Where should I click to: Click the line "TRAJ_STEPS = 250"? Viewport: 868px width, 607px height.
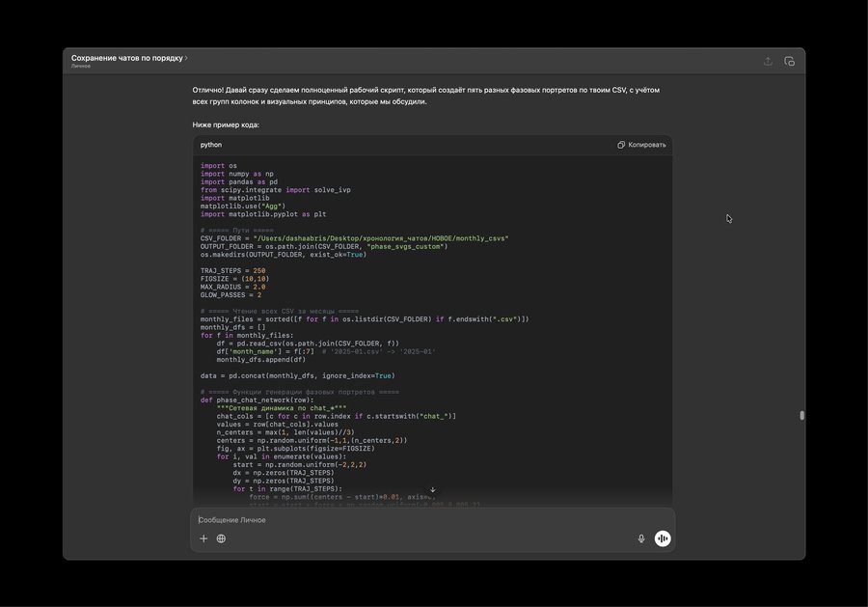tap(233, 270)
